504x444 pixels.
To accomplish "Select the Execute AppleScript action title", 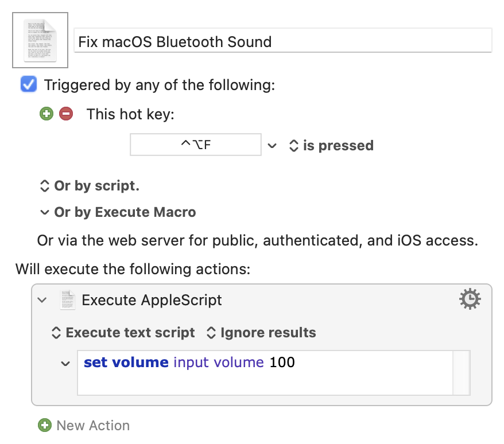I will pos(152,300).
